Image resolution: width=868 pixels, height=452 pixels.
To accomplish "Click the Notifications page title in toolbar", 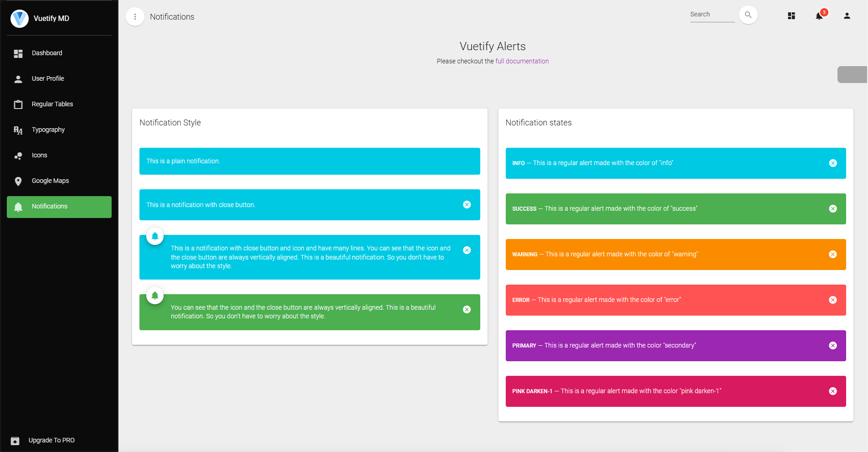I will 172,17.
